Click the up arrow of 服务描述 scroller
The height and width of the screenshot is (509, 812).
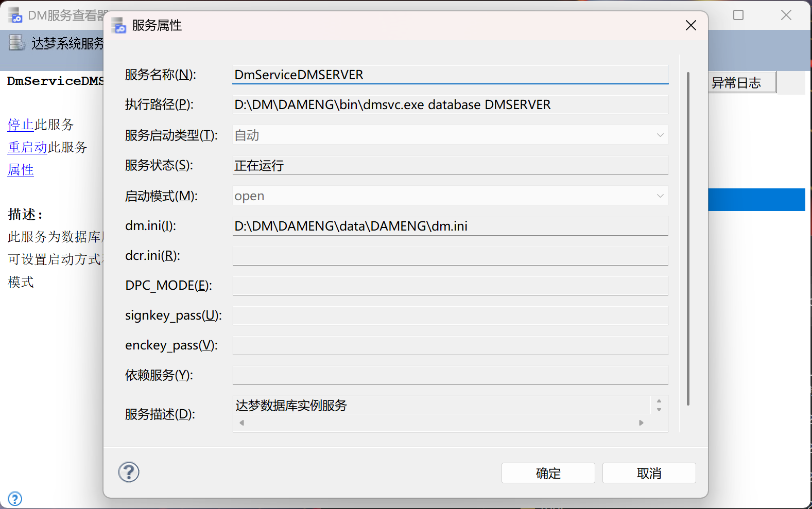pyautogui.click(x=659, y=401)
